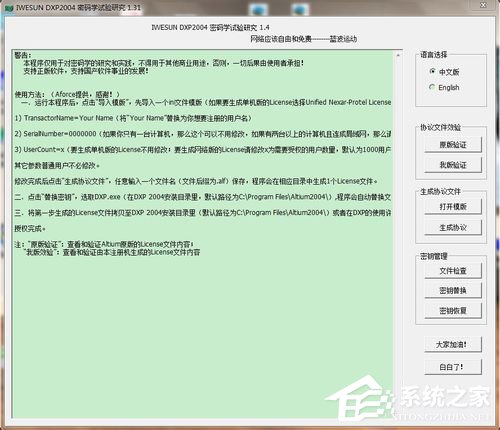Click the TransactorName=Your Name instruction line
This screenshot has height=430, width=500.
[133, 118]
